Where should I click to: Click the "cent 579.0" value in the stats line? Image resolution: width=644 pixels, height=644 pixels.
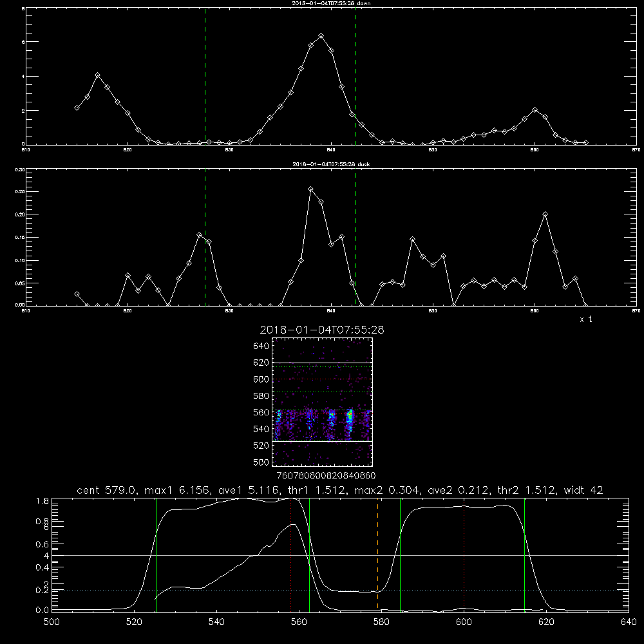point(108,490)
